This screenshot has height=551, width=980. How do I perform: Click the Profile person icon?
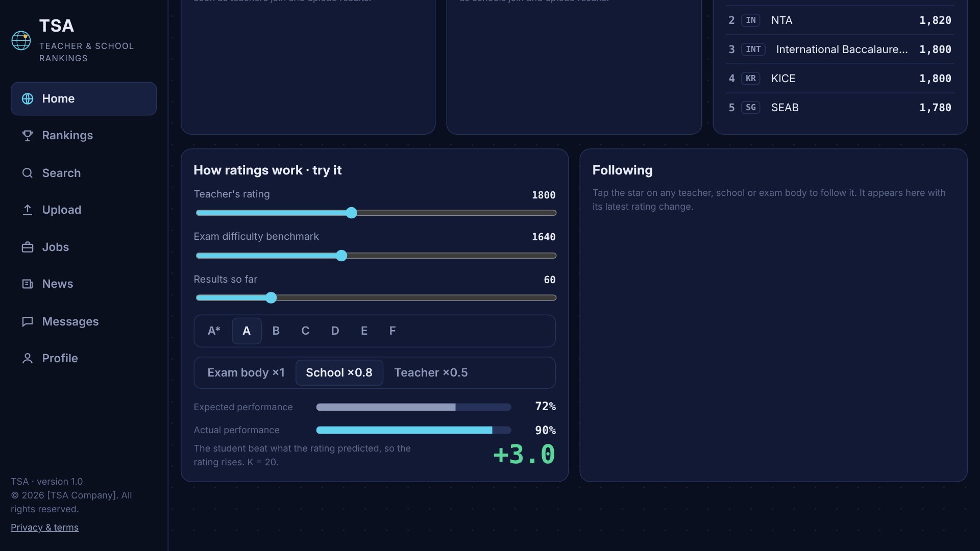(x=28, y=358)
